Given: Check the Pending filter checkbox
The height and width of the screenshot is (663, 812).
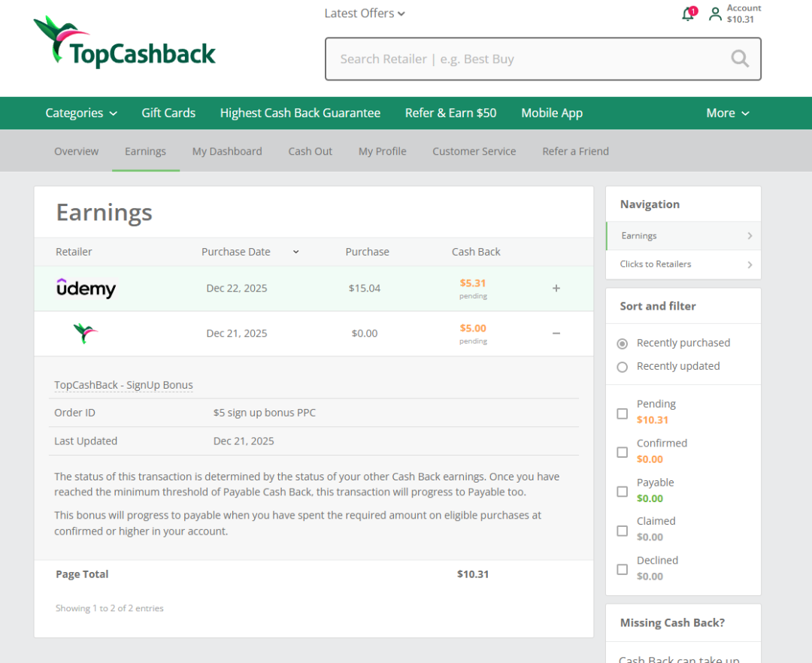Looking at the screenshot, I should pyautogui.click(x=623, y=413).
